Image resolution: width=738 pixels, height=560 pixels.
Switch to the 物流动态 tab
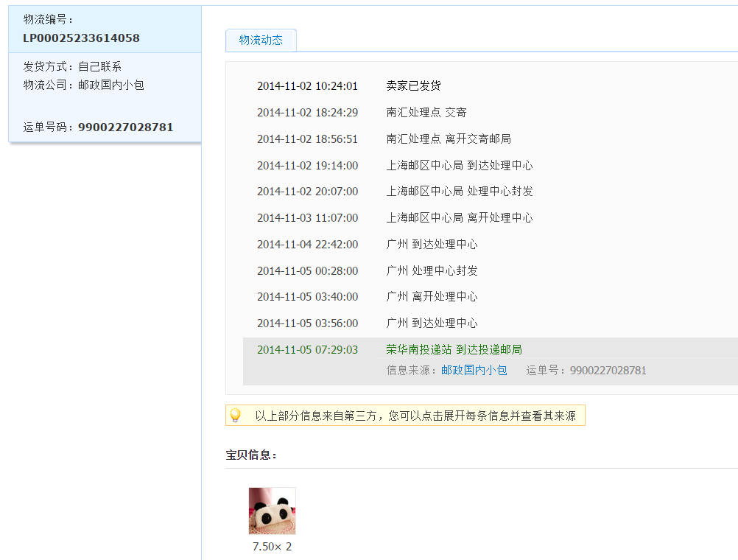tap(261, 41)
